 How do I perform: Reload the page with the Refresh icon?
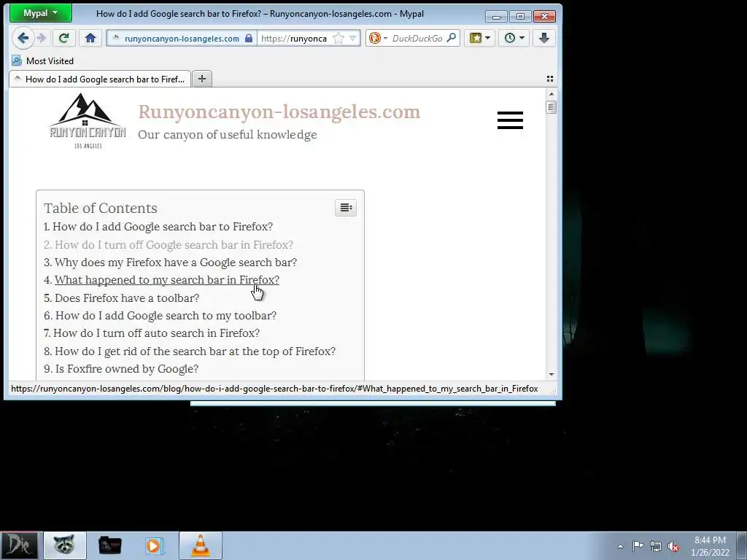coord(63,38)
